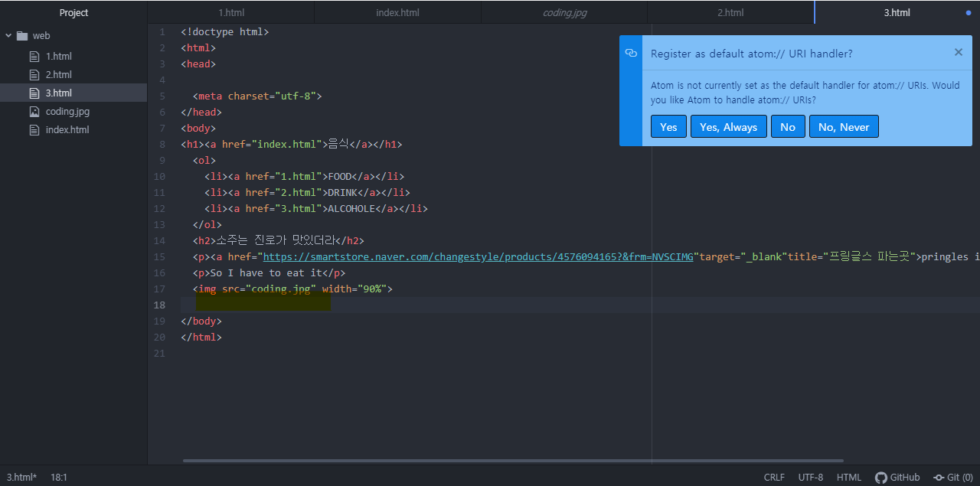The width and height of the screenshot is (980, 486).
Task: Click line number 21 in gutter
Action: pos(159,354)
